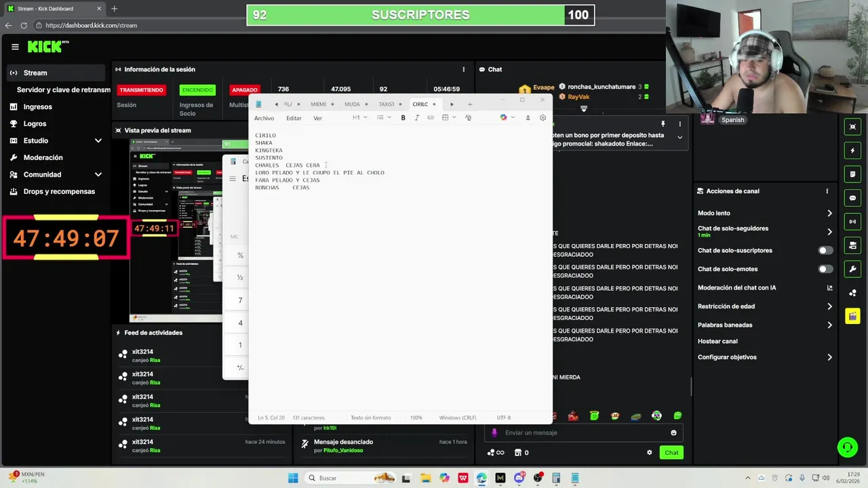The height and width of the screenshot is (488, 868).
Task: Insert link via Notepad toolbar
Action: (x=430, y=118)
